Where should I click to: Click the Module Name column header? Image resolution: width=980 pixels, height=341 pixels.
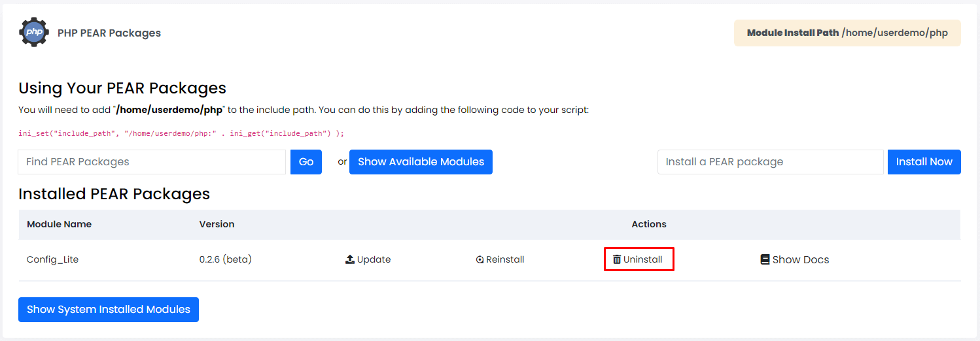tap(59, 224)
